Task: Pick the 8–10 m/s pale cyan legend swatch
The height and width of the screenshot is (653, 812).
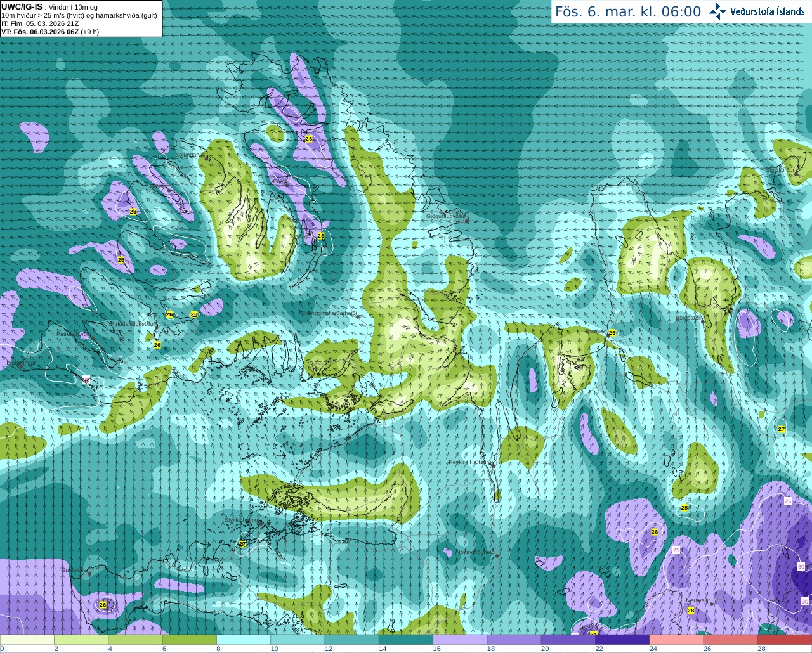Action: click(244, 640)
